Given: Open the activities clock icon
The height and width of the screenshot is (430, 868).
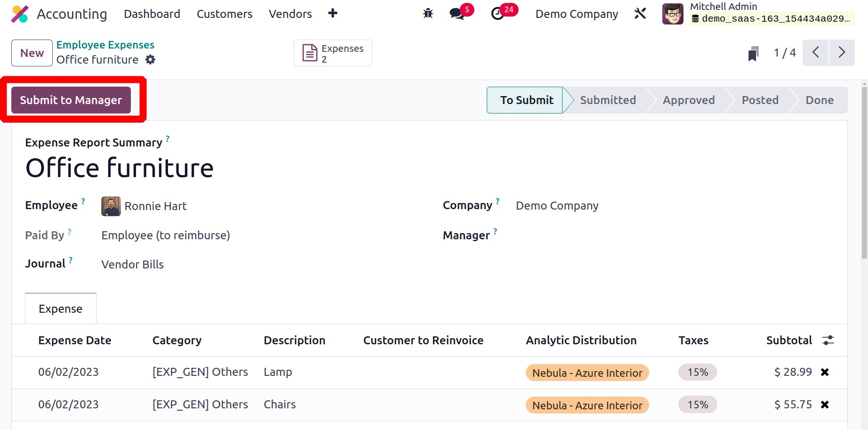Looking at the screenshot, I should click(x=498, y=14).
